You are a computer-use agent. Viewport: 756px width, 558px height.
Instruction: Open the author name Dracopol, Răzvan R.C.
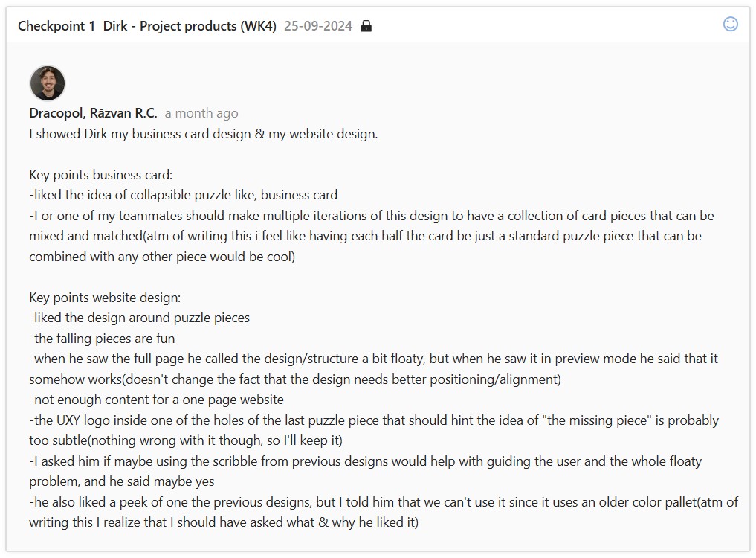[x=93, y=113]
